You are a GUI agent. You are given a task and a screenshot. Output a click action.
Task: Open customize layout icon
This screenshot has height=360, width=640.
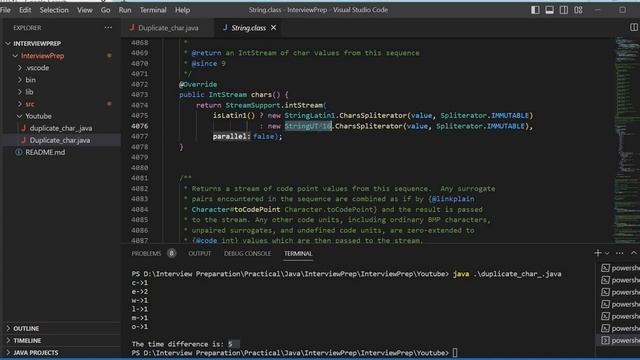point(578,10)
